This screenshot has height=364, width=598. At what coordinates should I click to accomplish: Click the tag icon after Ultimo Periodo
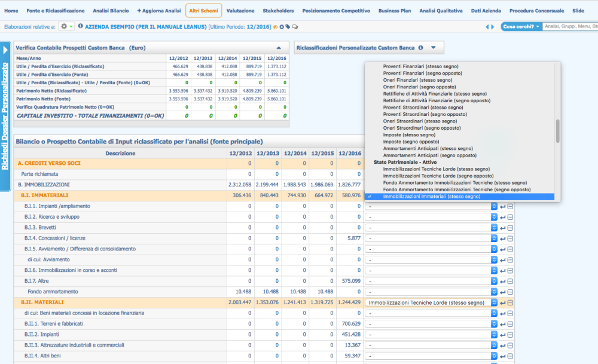288,27
